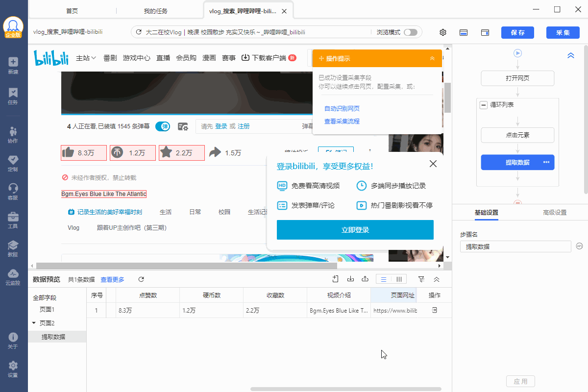The width and height of the screenshot is (588, 392).
Task: Toggle right flow panel layout icon
Action: 486,32
